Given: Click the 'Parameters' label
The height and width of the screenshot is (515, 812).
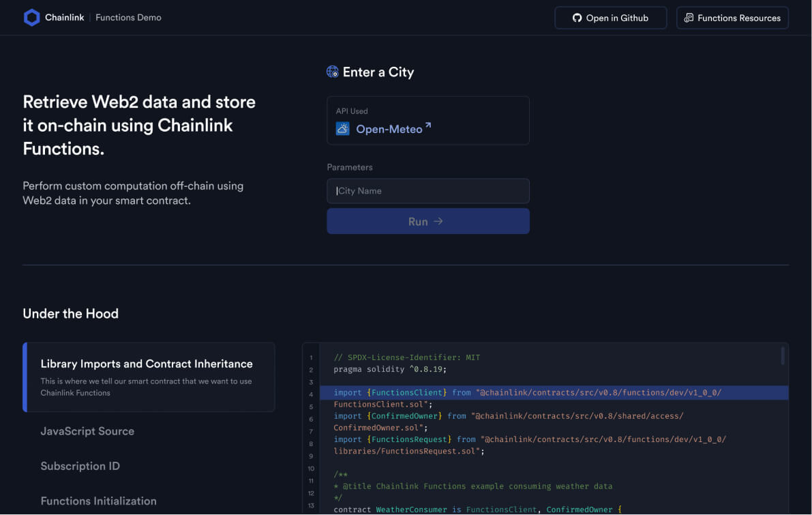Looking at the screenshot, I should pyautogui.click(x=350, y=167).
